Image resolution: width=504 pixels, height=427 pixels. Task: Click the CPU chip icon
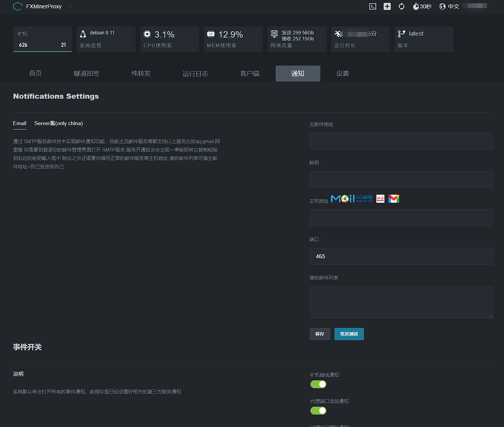pos(147,34)
